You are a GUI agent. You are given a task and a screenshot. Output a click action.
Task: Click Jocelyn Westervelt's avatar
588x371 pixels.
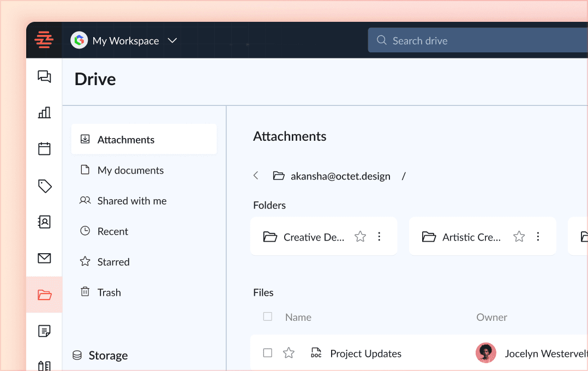[x=485, y=353]
